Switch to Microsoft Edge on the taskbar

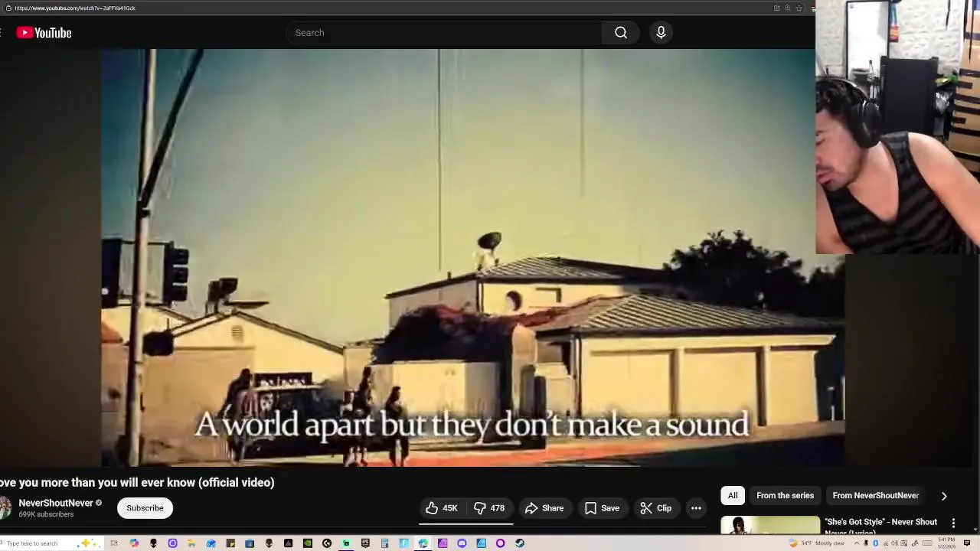423,543
